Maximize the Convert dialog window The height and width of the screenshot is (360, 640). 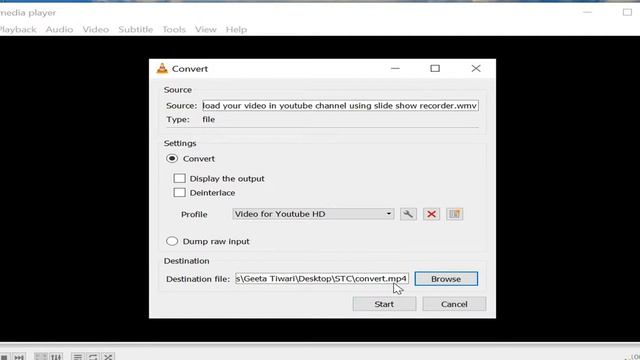pyautogui.click(x=435, y=68)
